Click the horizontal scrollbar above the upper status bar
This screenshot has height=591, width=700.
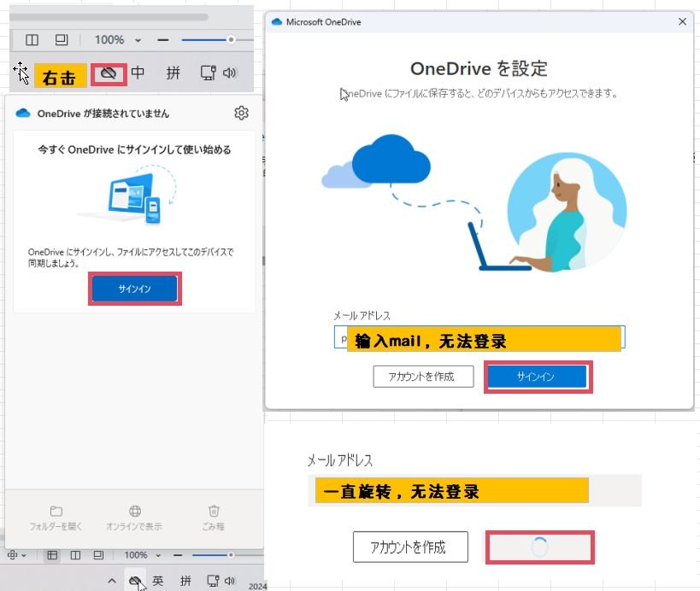109,17
